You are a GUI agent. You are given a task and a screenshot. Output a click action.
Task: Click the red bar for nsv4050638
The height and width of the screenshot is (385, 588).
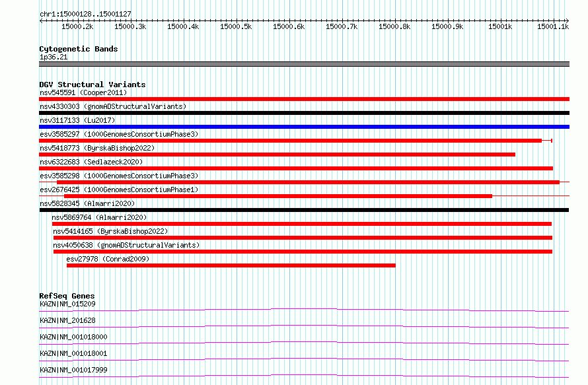pyautogui.click(x=303, y=252)
